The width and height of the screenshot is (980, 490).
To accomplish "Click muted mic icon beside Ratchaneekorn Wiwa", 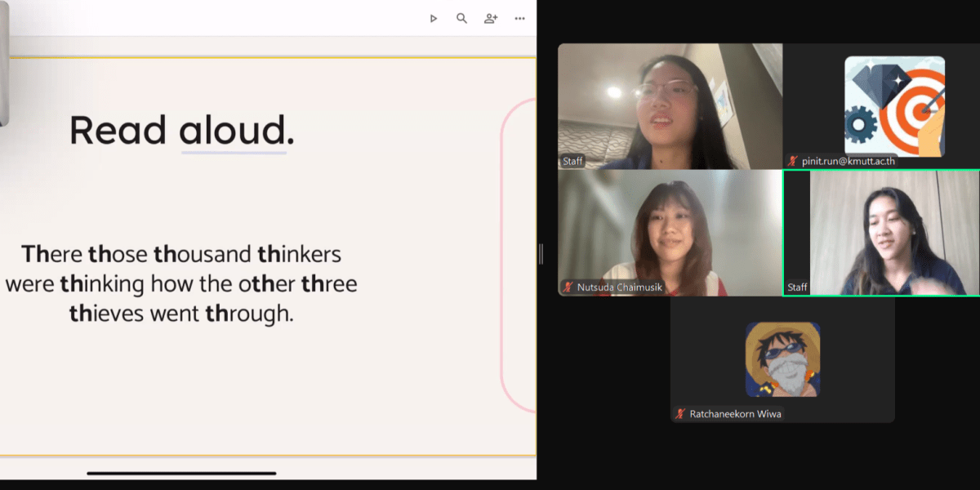I will coord(680,414).
